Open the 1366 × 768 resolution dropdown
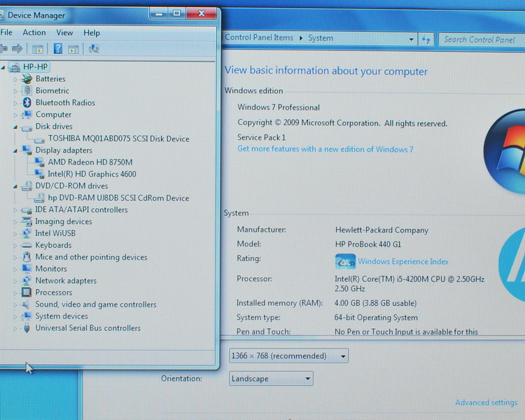 point(288,356)
